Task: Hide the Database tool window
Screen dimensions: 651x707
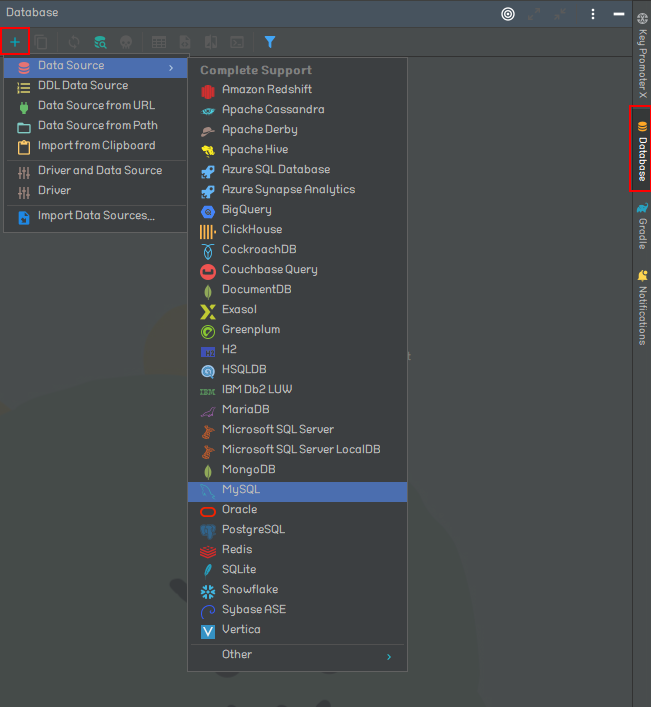Action: (619, 14)
